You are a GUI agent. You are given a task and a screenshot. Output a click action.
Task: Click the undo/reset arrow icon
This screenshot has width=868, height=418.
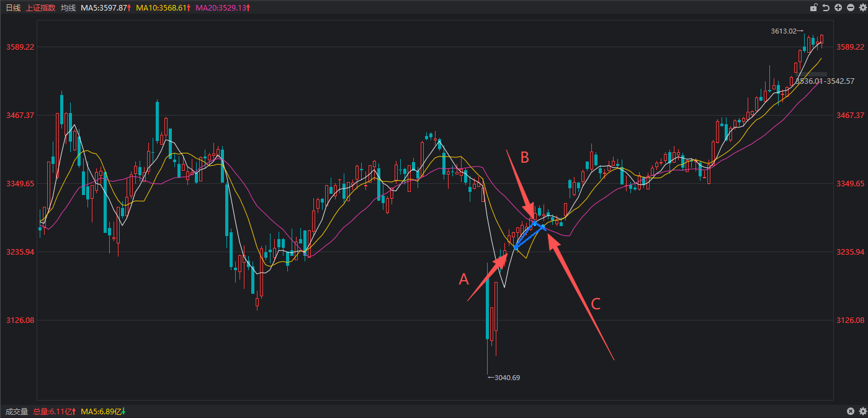826,8
